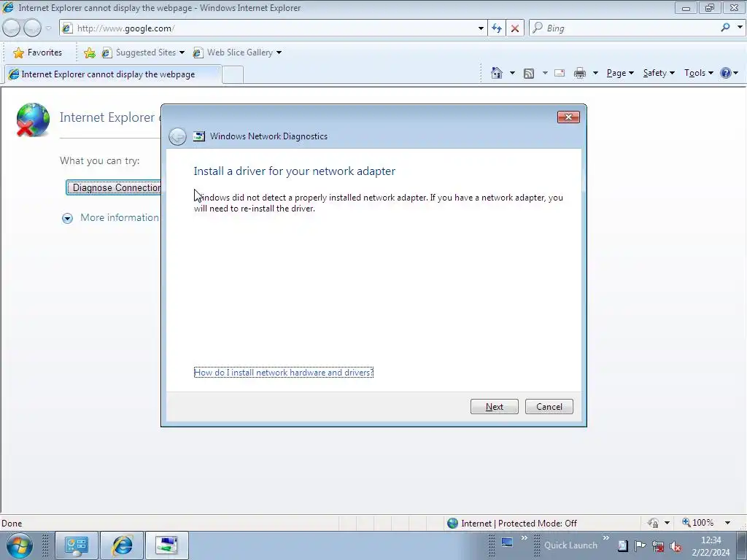The width and height of the screenshot is (747, 560).
Task: Expand More information section
Action: 67,218
